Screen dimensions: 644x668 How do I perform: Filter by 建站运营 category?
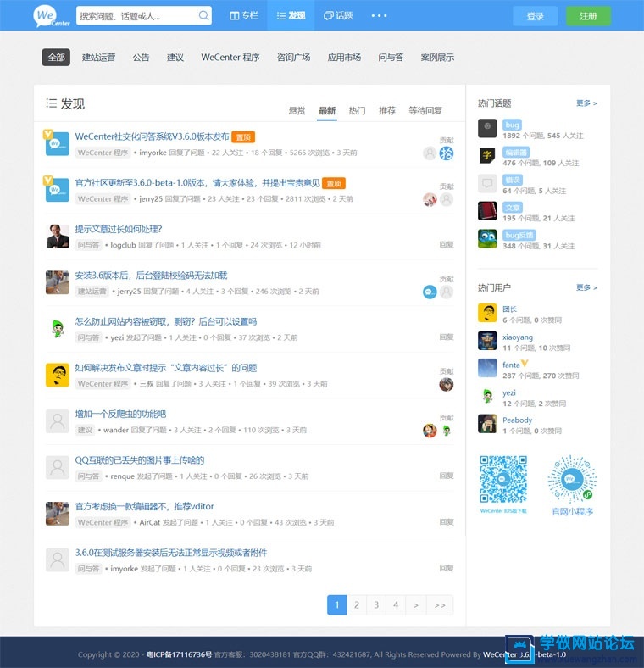tap(98, 58)
